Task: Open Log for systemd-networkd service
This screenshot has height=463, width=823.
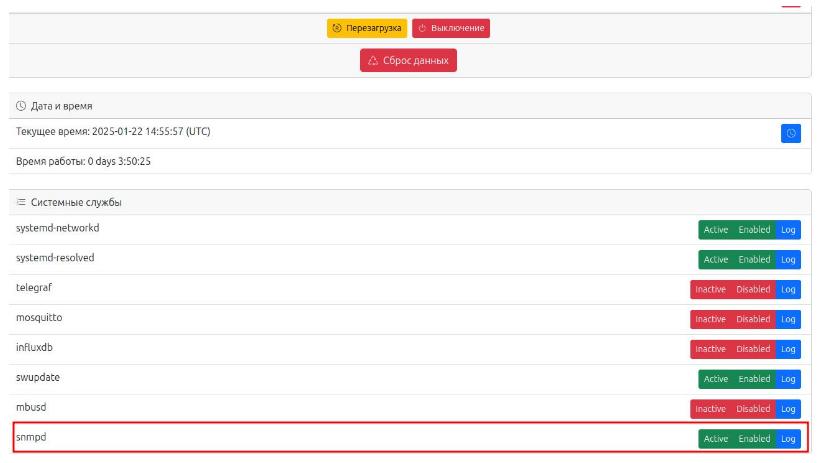Action: (x=789, y=230)
